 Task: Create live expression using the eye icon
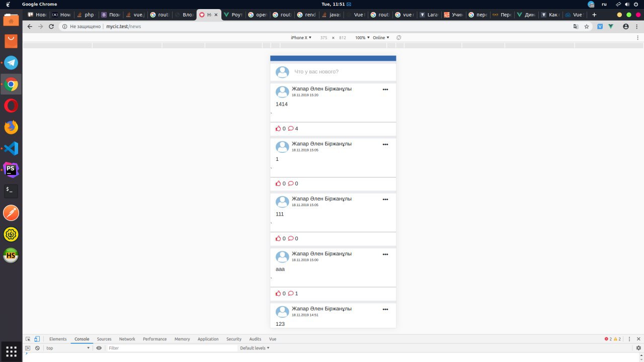pyautogui.click(x=99, y=348)
